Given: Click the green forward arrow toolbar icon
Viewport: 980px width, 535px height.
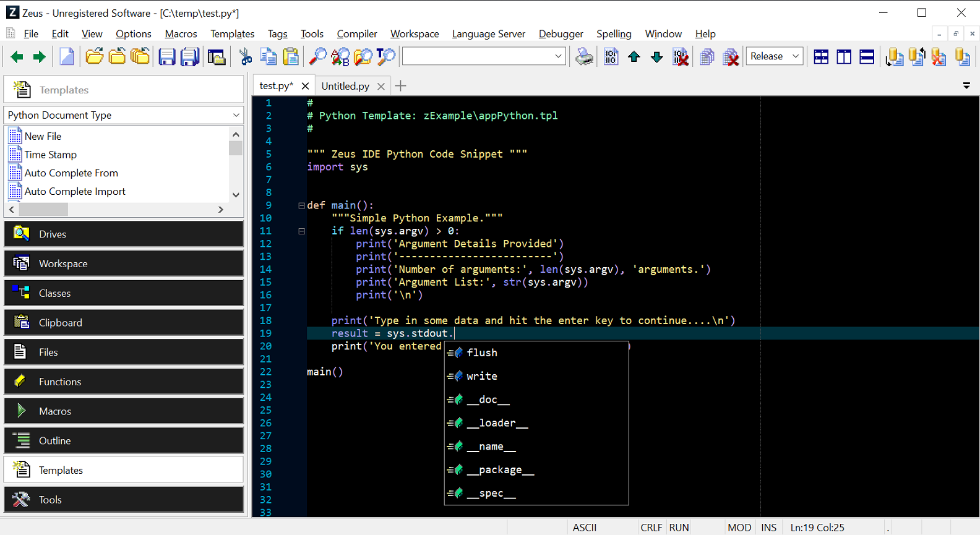Looking at the screenshot, I should click(40, 57).
